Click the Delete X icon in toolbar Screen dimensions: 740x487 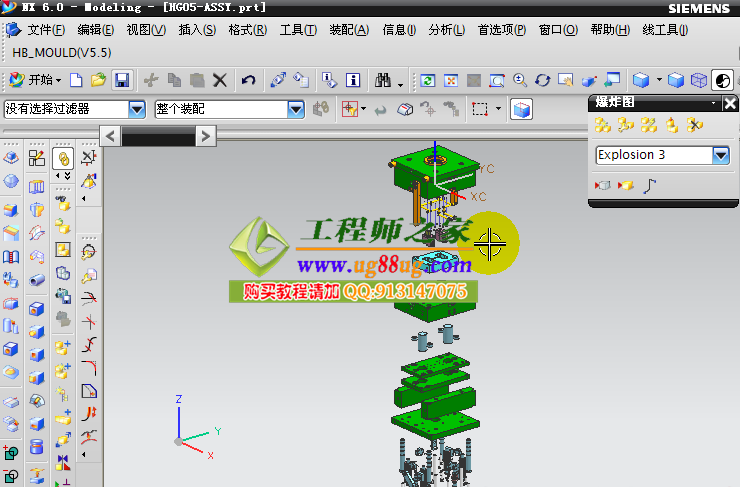tap(220, 79)
